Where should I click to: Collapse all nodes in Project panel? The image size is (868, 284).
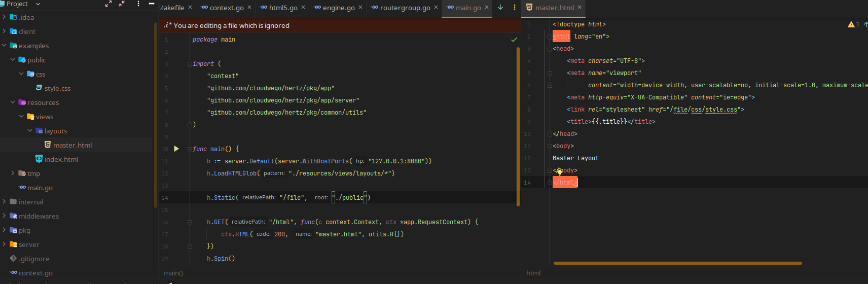pyautogui.click(x=122, y=4)
